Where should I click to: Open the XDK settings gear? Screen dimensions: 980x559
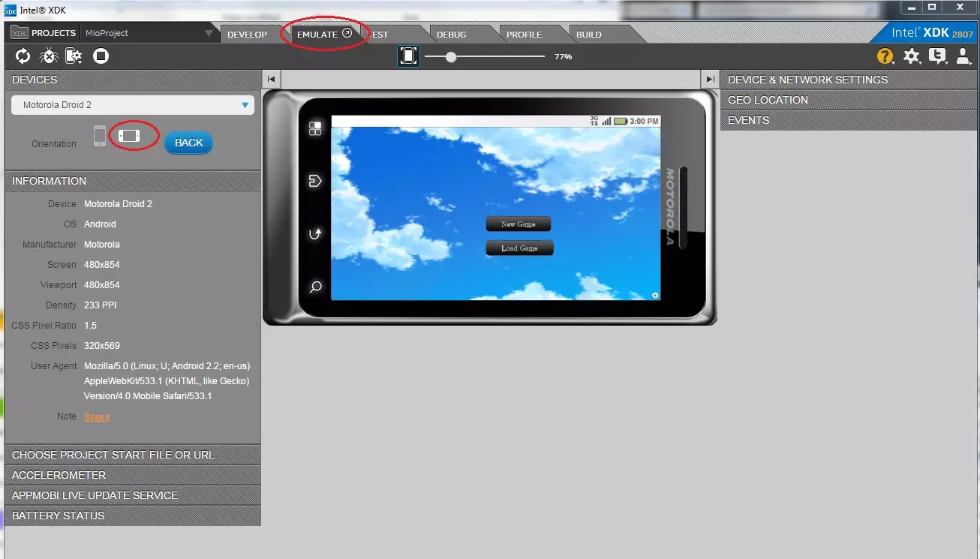(911, 56)
